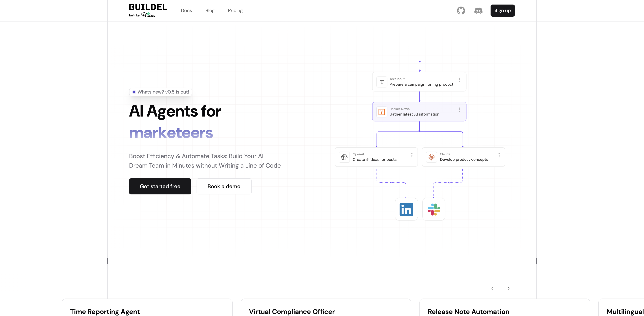Screen dimensions: 644x316
Task: Click the BUILDEL logo
Action: click(x=148, y=7)
